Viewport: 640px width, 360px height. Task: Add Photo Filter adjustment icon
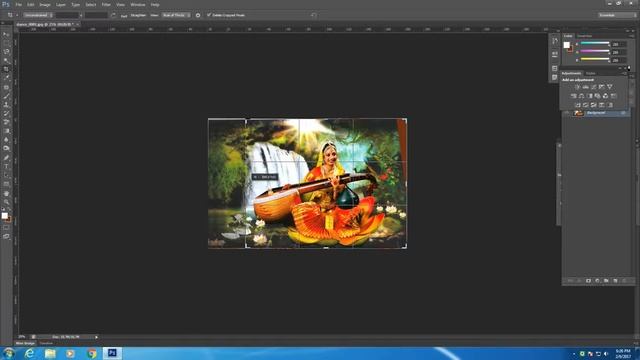pos(598,96)
